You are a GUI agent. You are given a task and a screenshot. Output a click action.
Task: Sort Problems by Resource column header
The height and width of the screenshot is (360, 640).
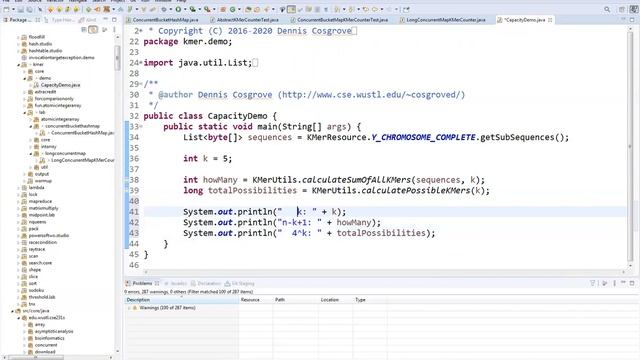[x=255, y=300]
